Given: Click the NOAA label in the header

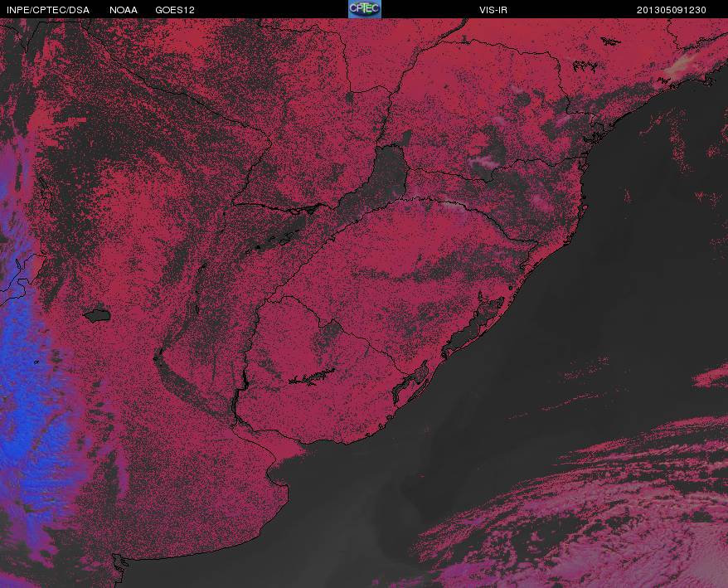Looking at the screenshot, I should (x=123, y=10).
